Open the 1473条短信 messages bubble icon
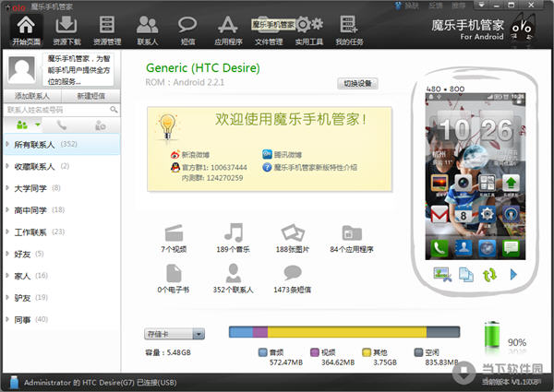 (x=293, y=273)
